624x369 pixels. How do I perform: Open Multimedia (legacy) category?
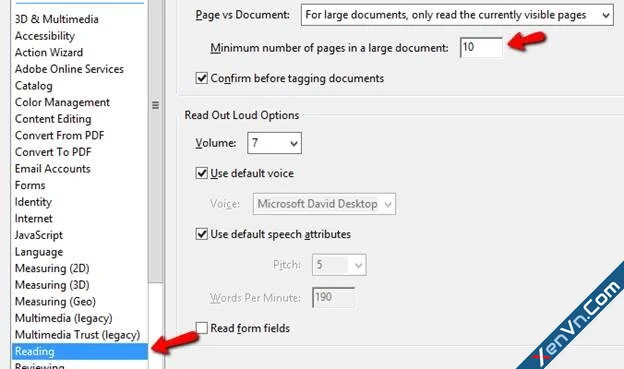(64, 318)
